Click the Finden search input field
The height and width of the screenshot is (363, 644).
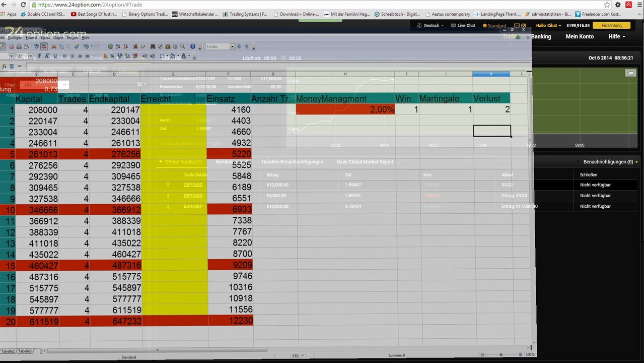click(x=218, y=46)
